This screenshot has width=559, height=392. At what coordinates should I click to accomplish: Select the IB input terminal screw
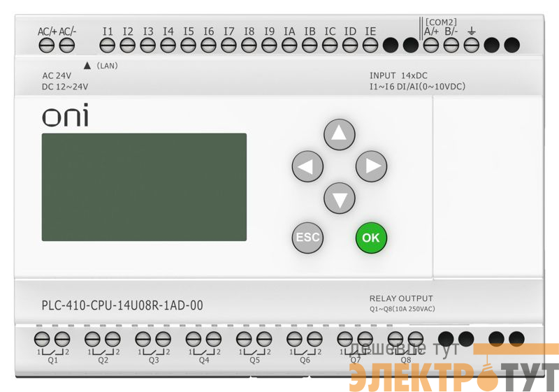click(x=310, y=45)
